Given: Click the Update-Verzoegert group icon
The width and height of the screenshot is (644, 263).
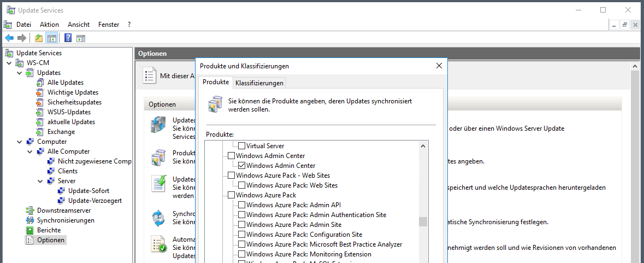Looking at the screenshot, I should click(x=61, y=201).
